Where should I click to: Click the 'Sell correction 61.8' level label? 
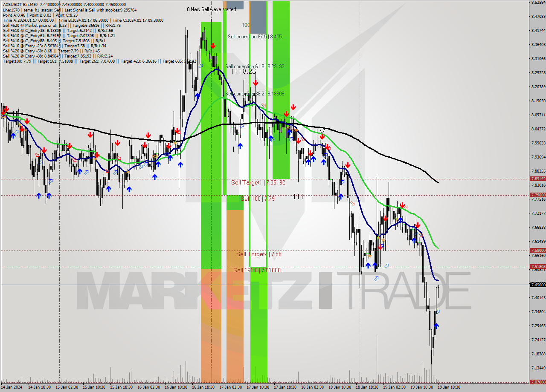click(255, 66)
